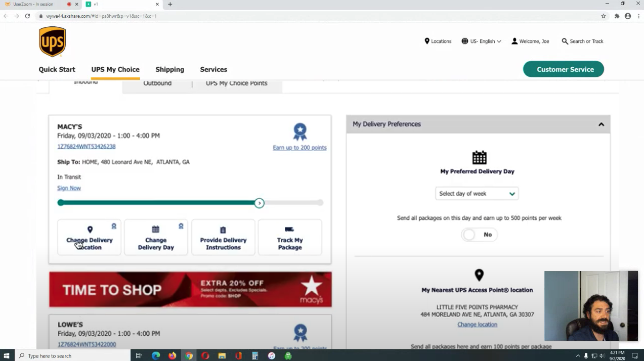
Task: Switch to the Outbound tab
Action: click(157, 84)
